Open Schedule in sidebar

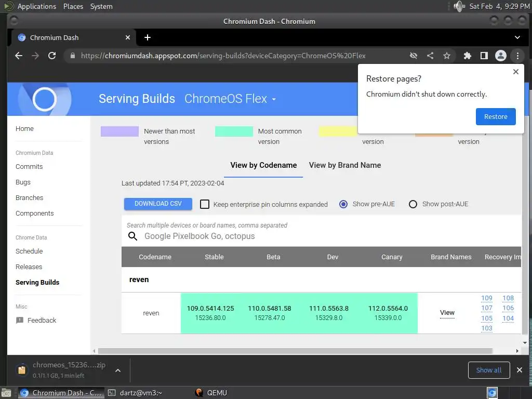pos(29,251)
